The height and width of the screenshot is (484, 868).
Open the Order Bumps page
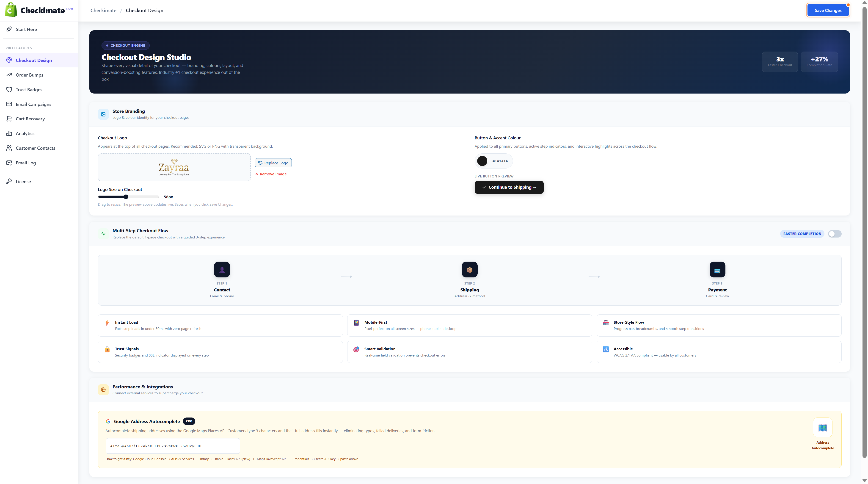coord(39,75)
